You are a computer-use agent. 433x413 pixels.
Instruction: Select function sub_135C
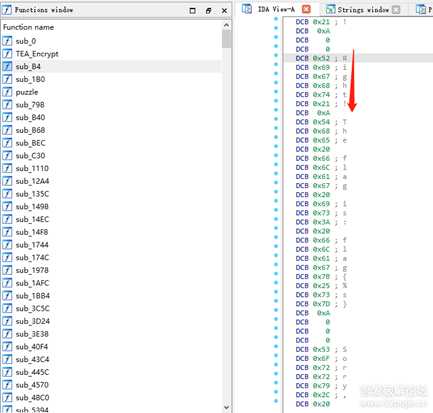point(32,194)
